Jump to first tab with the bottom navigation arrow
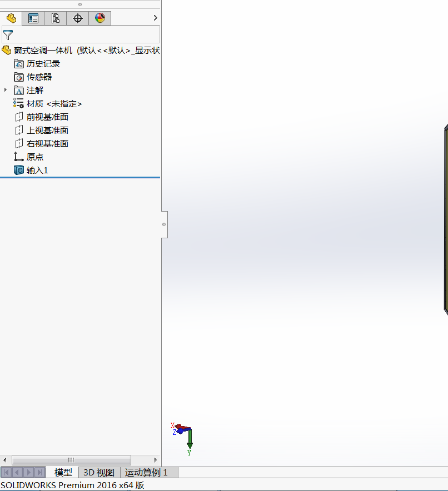 (x=6, y=472)
